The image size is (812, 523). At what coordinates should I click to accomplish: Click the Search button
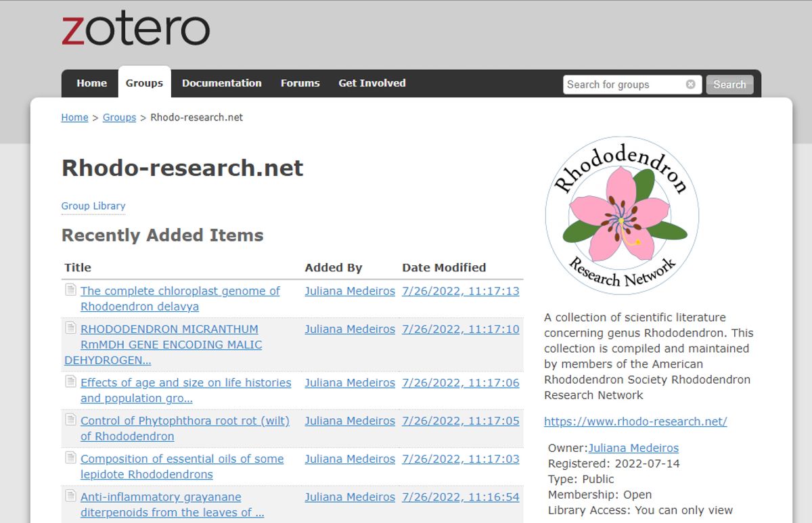tap(729, 85)
